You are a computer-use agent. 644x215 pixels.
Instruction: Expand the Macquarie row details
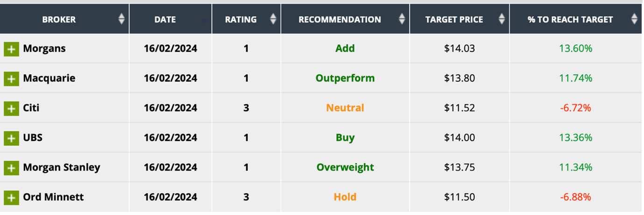click(x=11, y=79)
